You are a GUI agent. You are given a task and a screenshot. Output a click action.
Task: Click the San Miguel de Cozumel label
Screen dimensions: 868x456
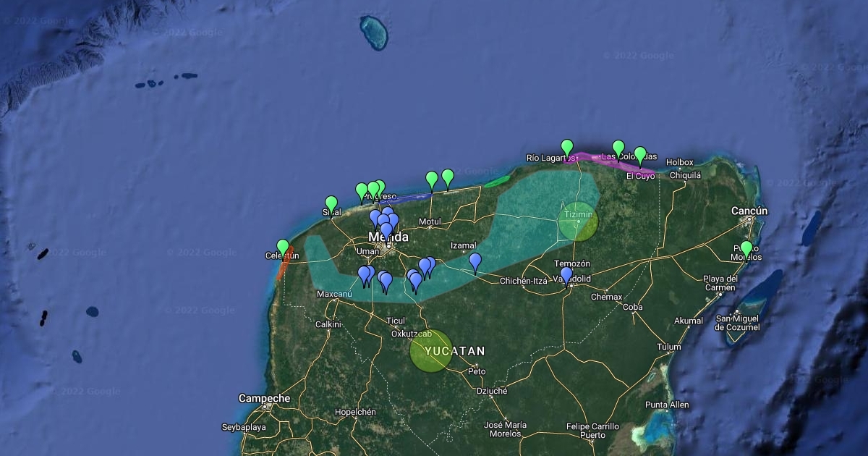tap(739, 323)
